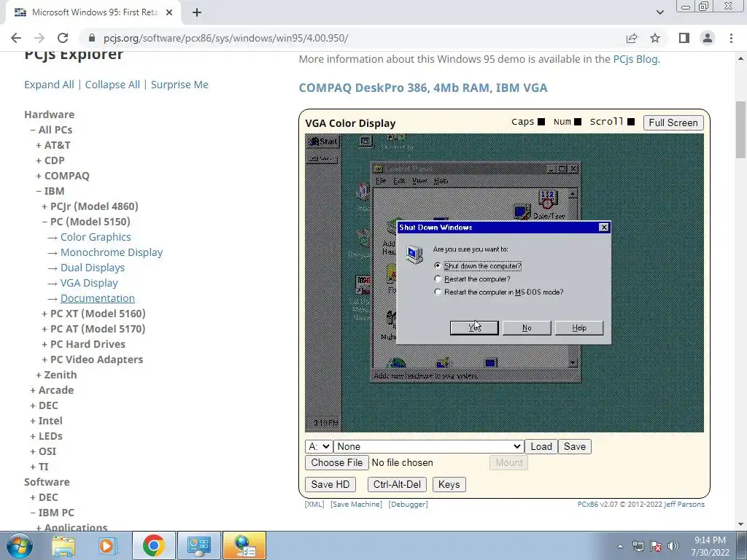Collapse the IBM tree node
Viewport: 747px width, 560px height.
click(50, 191)
